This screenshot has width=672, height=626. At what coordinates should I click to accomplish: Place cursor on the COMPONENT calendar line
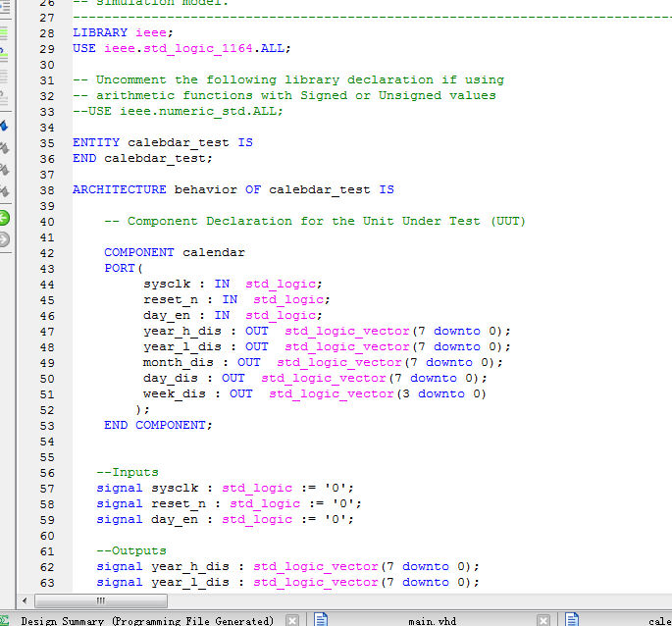click(175, 252)
